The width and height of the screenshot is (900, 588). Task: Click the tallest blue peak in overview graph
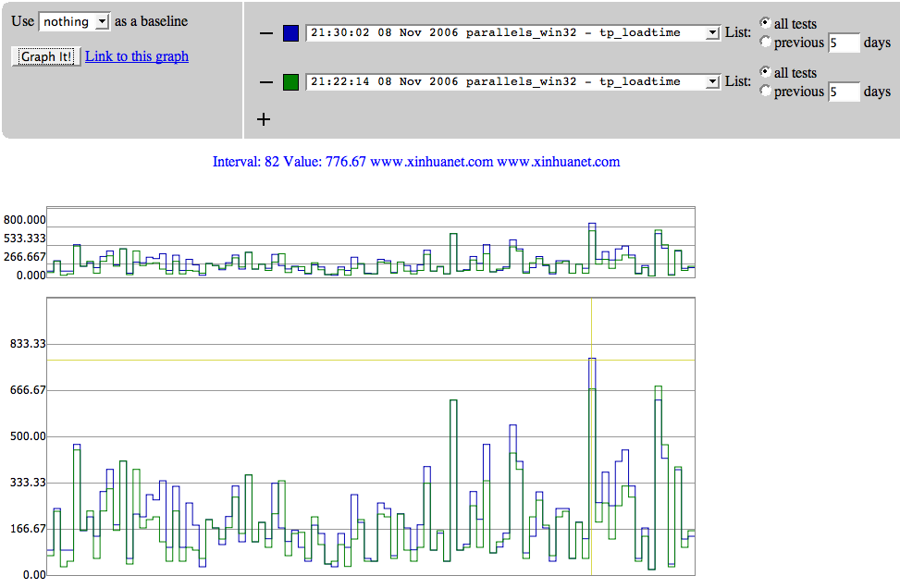pos(592,225)
